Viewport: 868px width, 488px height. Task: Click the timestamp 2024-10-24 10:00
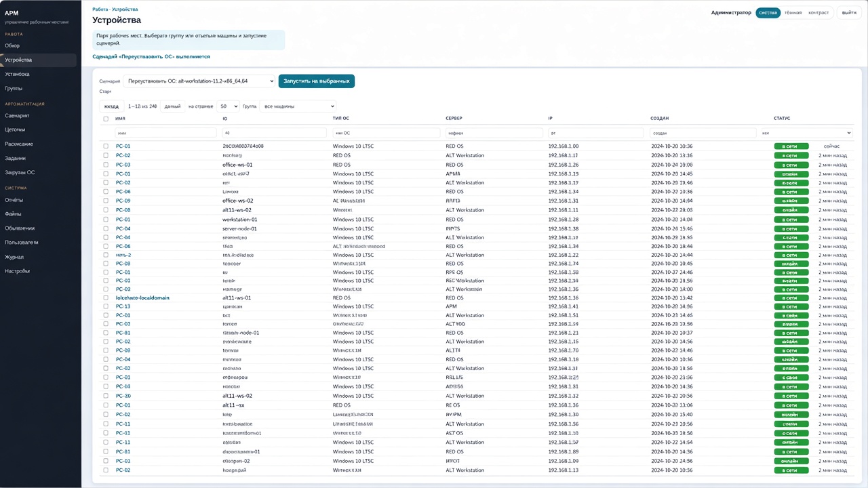pyautogui.click(x=671, y=165)
